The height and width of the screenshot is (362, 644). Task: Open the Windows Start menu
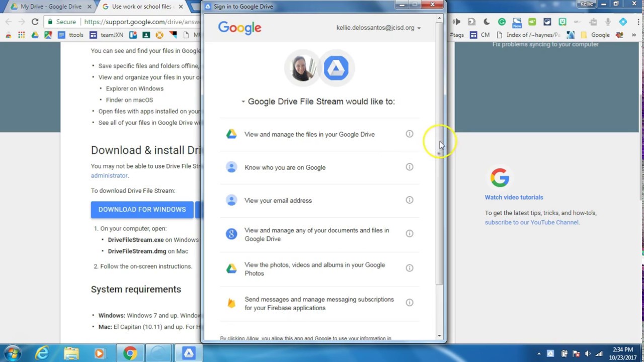coord(12,353)
